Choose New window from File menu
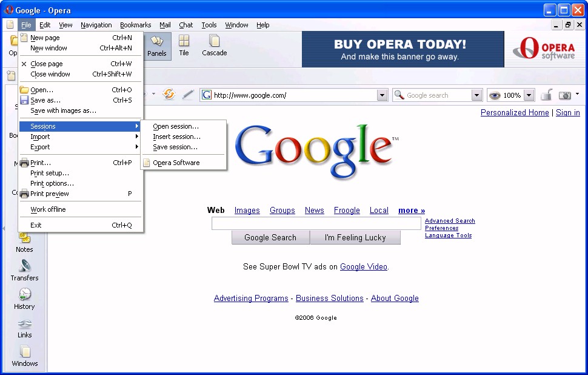Image resolution: width=588 pixels, height=375 pixels. tap(81, 48)
